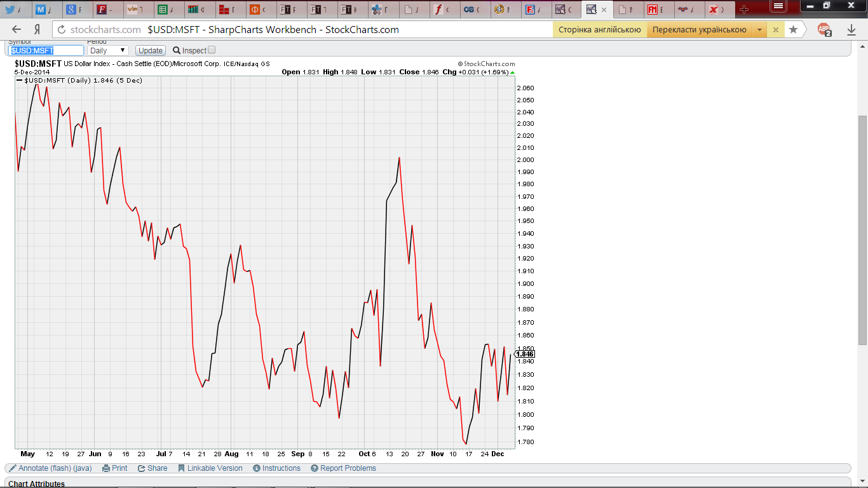Click the page vertical scrollbar thumb

(862, 230)
